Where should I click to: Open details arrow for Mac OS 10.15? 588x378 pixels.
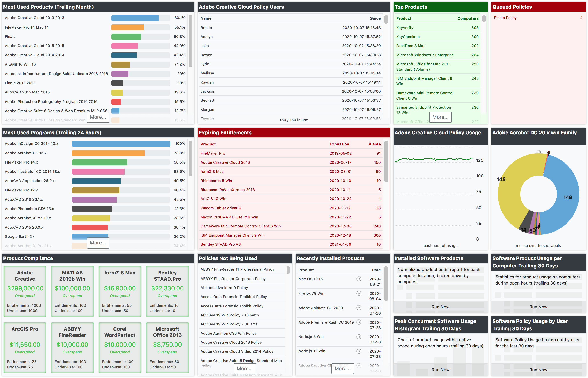pyautogui.click(x=359, y=279)
